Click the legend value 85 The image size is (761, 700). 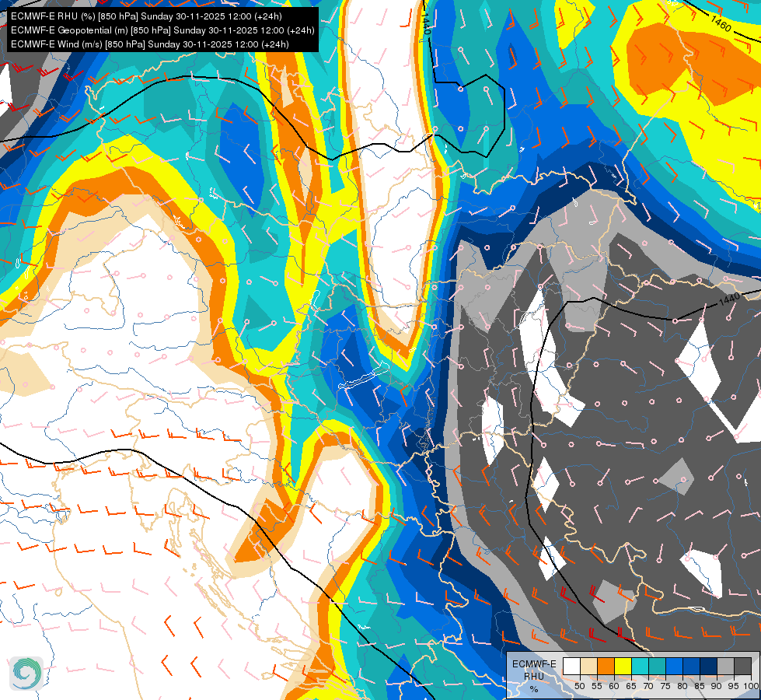(700, 686)
